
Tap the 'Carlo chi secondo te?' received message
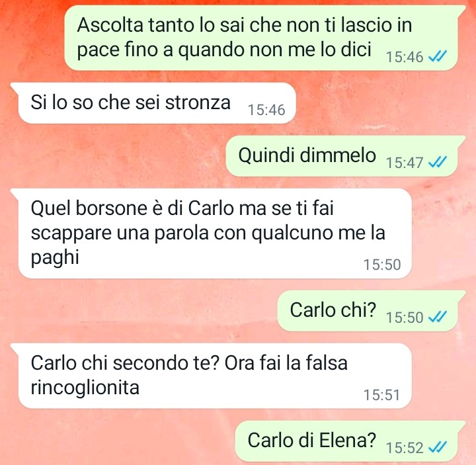pyautogui.click(x=211, y=376)
